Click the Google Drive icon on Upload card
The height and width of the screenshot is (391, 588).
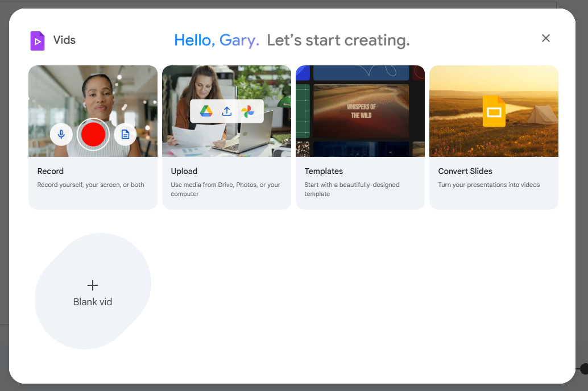pos(206,111)
